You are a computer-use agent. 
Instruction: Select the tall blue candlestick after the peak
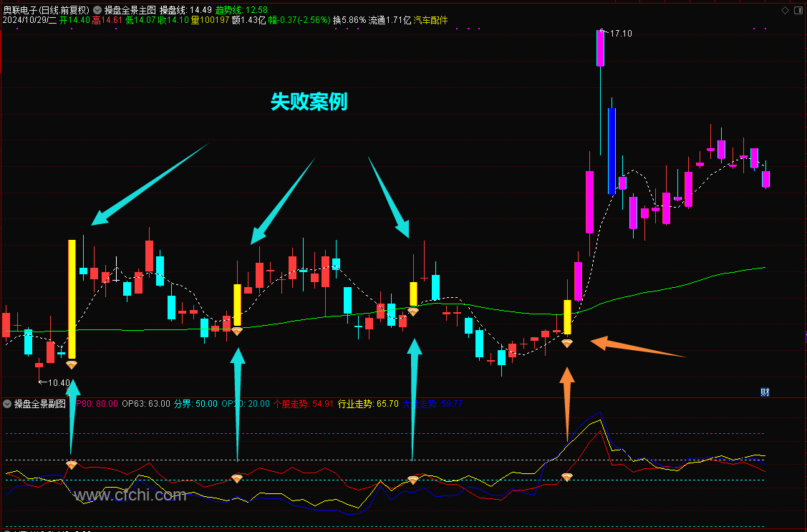coord(612,151)
